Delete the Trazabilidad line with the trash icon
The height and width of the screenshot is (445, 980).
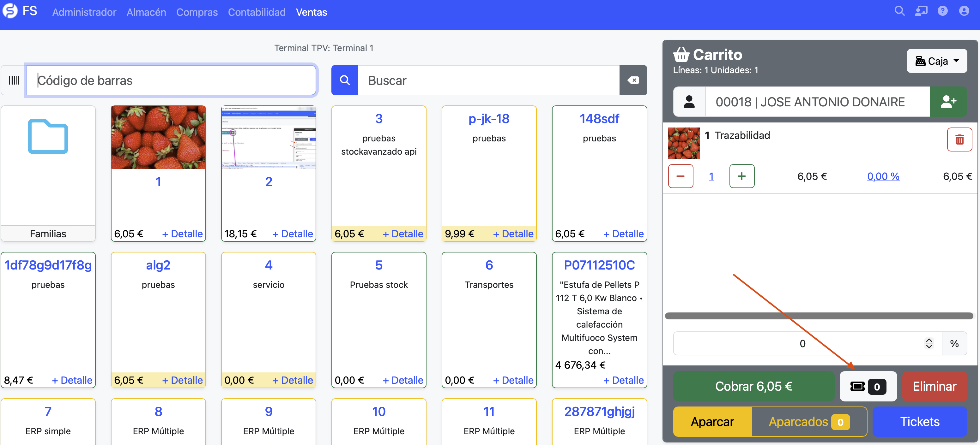click(x=959, y=139)
